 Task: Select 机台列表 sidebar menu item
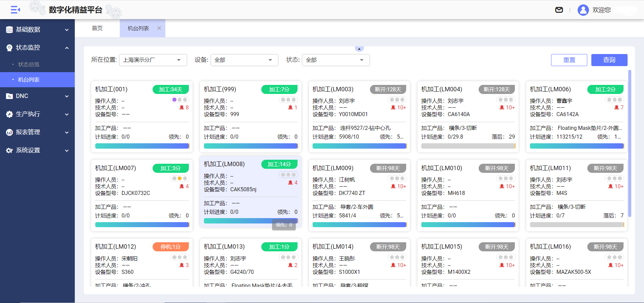pos(37,80)
